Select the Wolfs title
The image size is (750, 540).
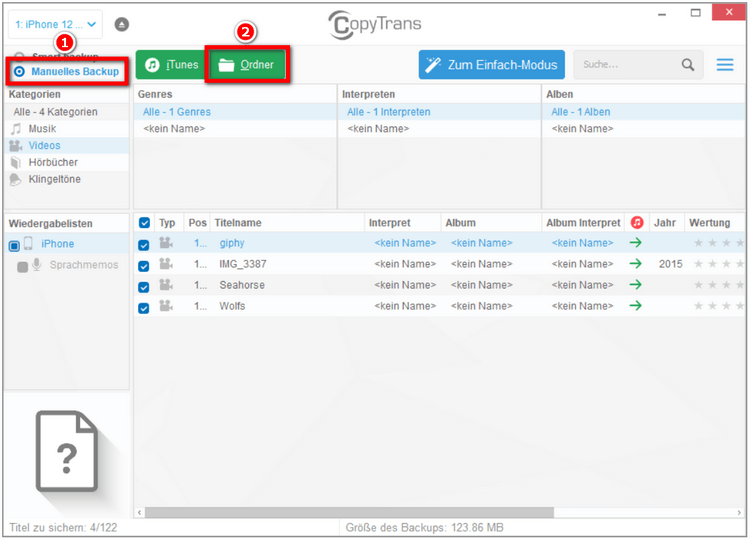click(232, 306)
